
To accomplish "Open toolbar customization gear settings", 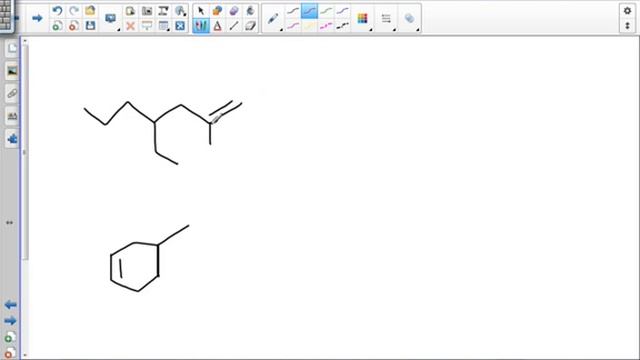I will point(627,11).
